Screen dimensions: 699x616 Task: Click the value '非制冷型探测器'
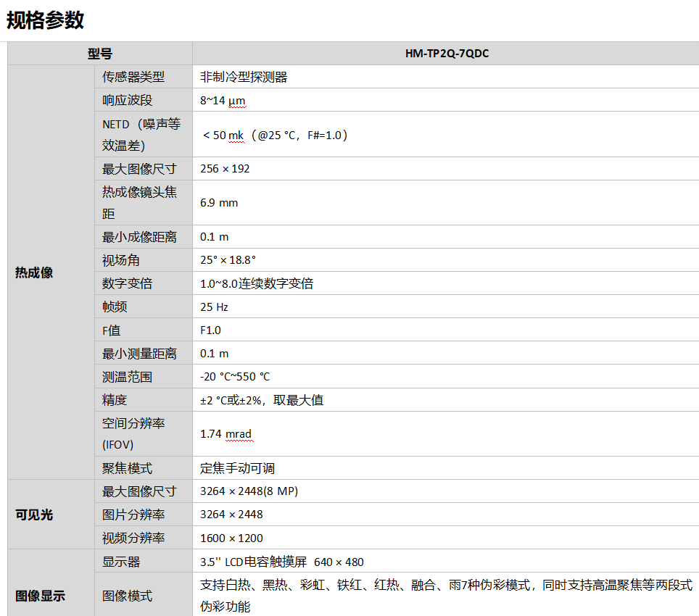coord(244,77)
